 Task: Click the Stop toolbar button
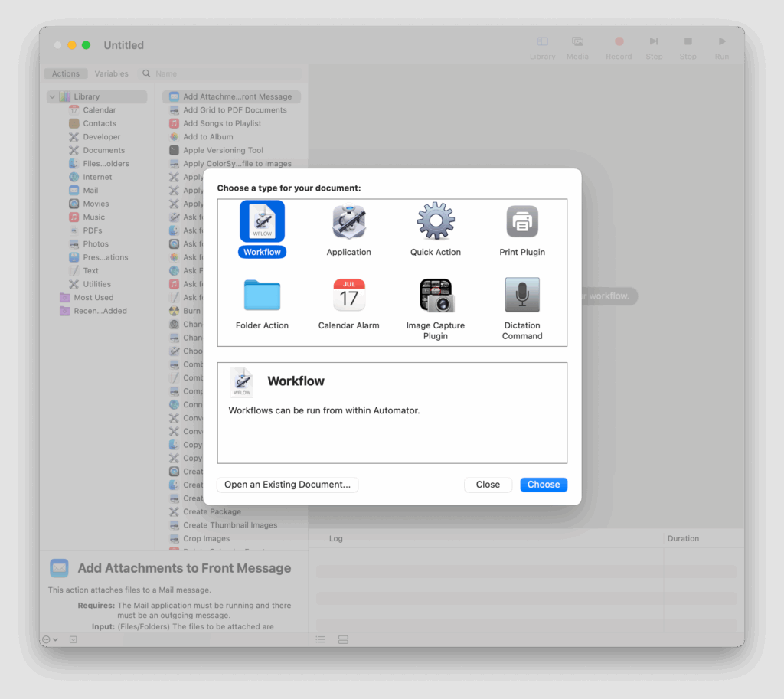point(688,48)
